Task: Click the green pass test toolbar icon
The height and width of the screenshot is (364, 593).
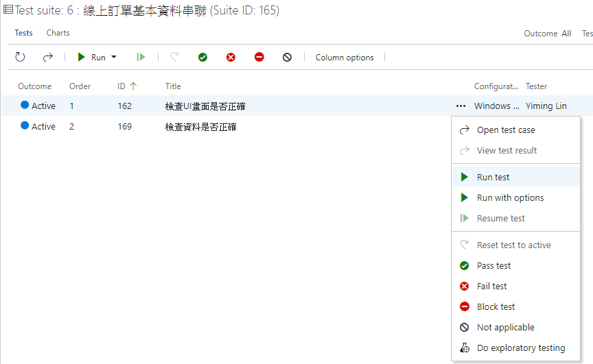Action: tap(202, 58)
